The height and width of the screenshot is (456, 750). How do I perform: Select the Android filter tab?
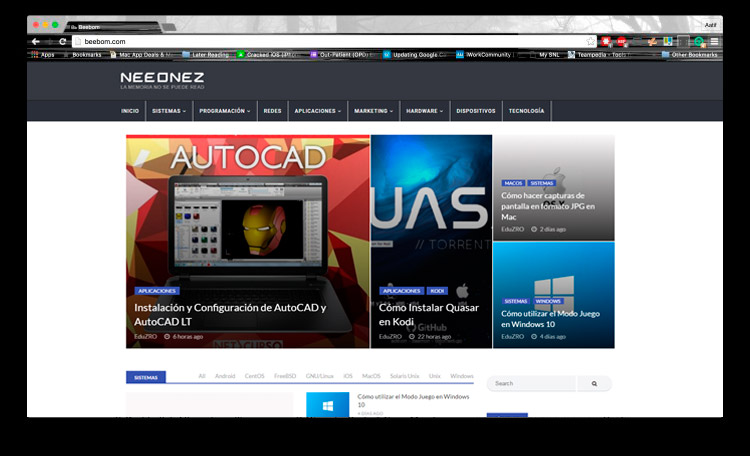pyautogui.click(x=225, y=376)
